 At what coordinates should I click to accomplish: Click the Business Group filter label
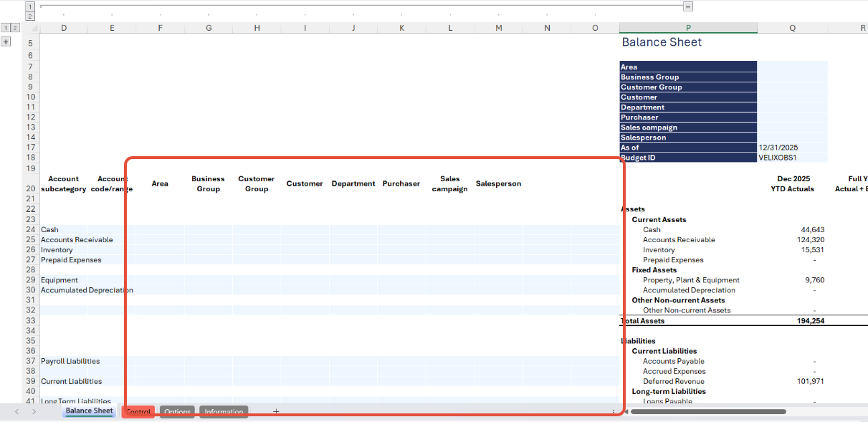(688, 77)
